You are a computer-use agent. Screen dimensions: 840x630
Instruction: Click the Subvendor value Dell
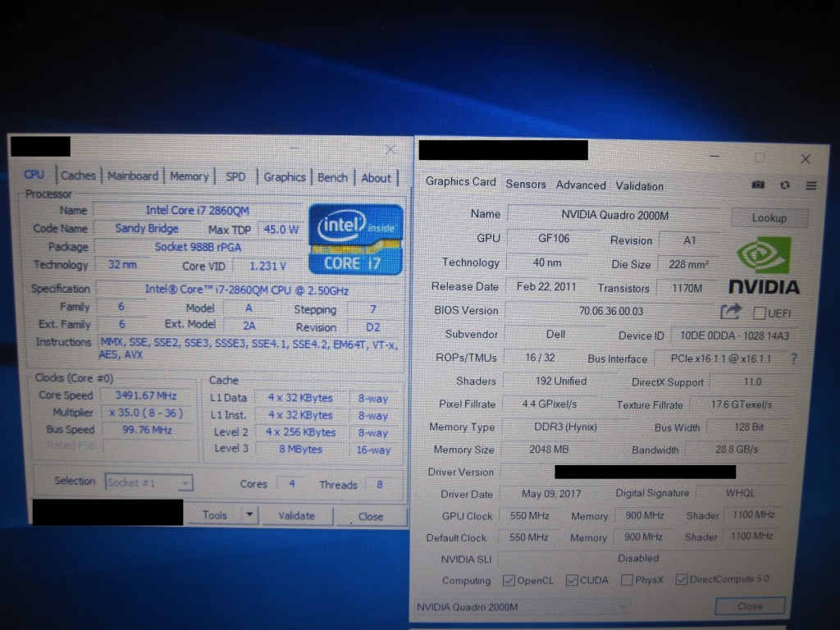(555, 335)
